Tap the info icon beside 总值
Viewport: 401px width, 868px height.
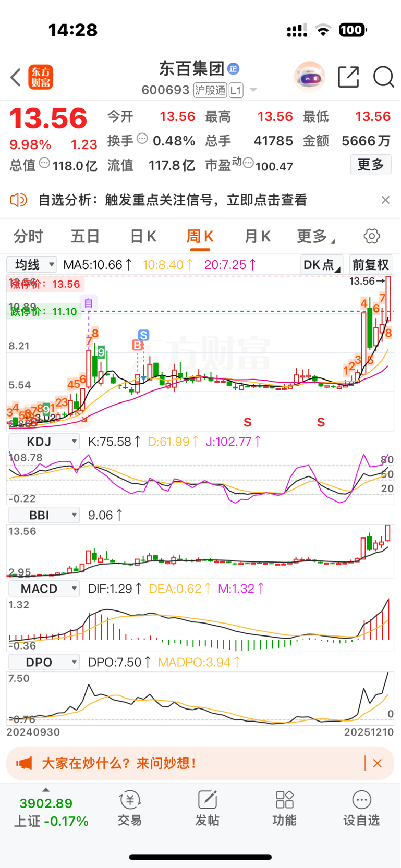pos(44,164)
